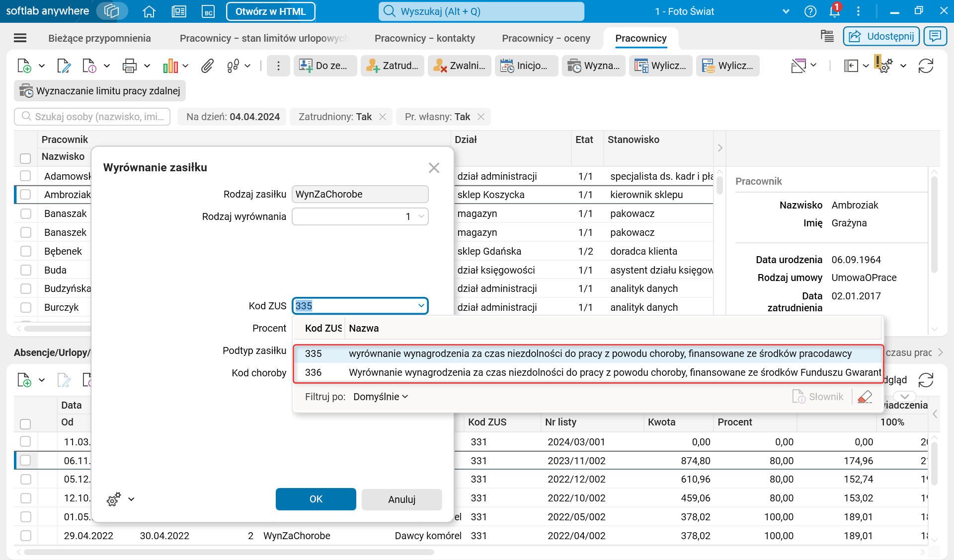This screenshot has width=954, height=560.
Task: Click help question mark icon
Action: (x=810, y=11)
